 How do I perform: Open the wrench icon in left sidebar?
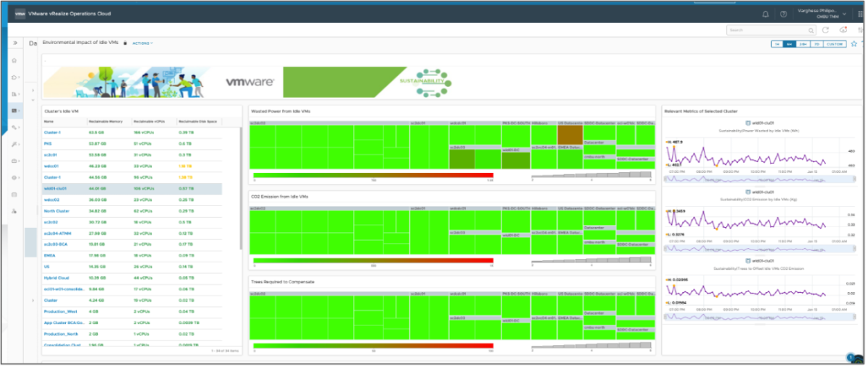[14, 144]
